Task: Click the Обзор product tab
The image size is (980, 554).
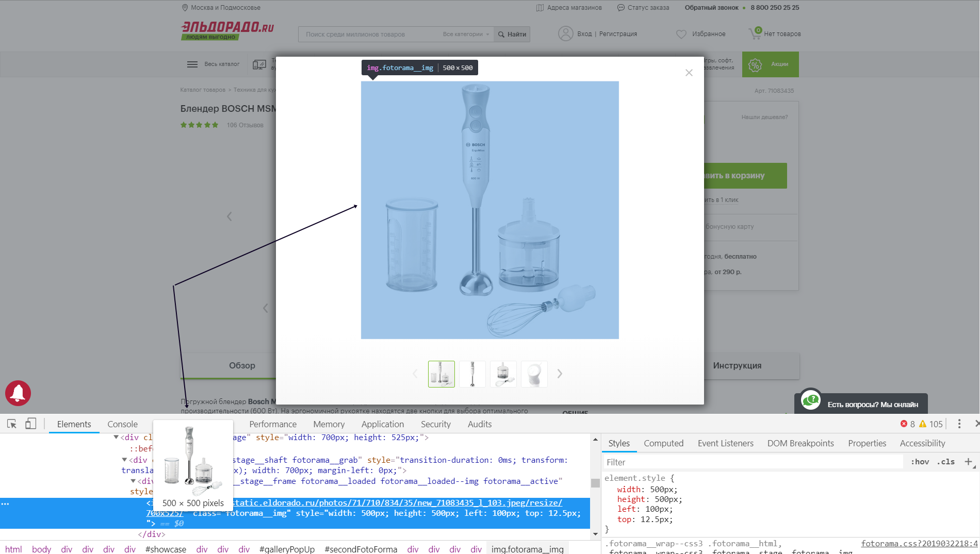Action: [242, 365]
